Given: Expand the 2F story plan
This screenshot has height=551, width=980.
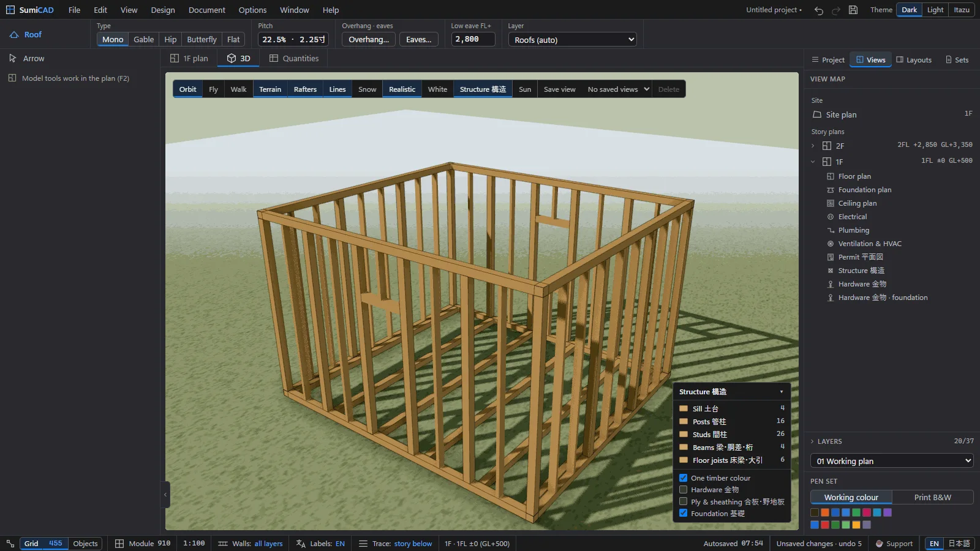Looking at the screenshot, I should click(x=813, y=146).
